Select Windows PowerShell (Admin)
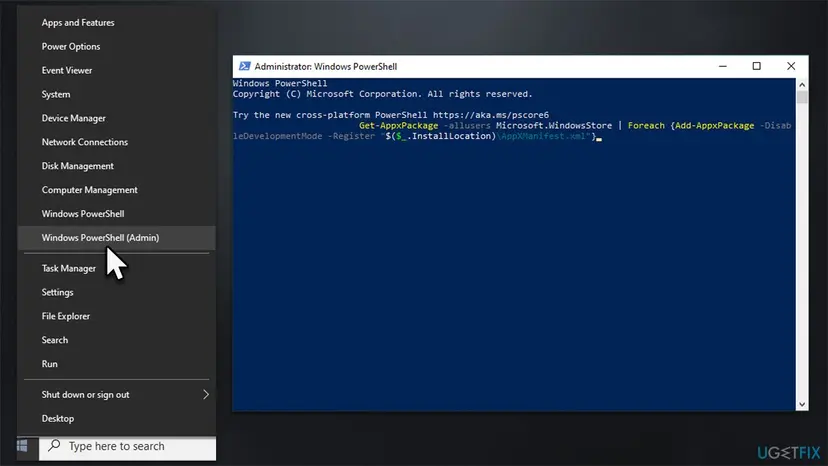Screen dimensions: 828x466 point(116,238)
